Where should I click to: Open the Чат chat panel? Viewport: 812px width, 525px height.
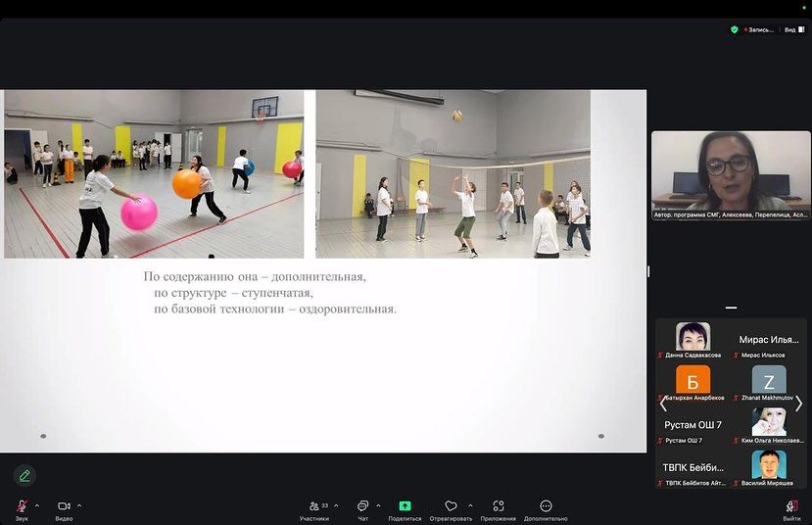tap(362, 507)
